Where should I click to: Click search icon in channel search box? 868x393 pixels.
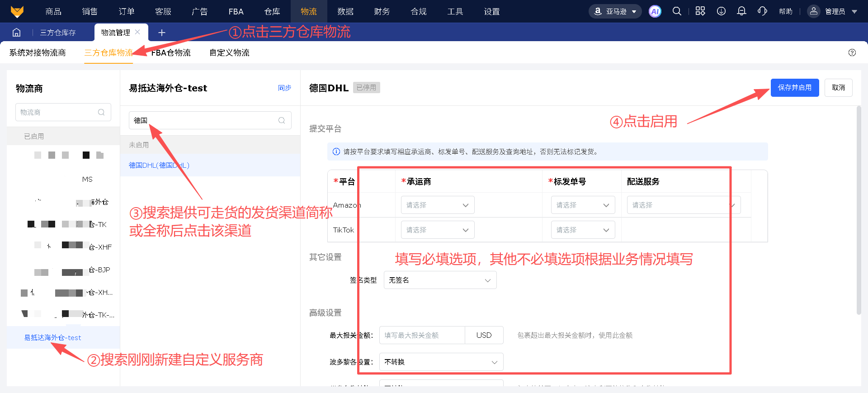click(282, 120)
